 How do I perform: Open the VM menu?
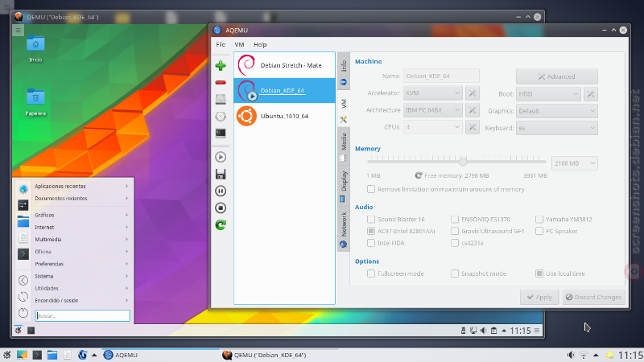point(239,44)
